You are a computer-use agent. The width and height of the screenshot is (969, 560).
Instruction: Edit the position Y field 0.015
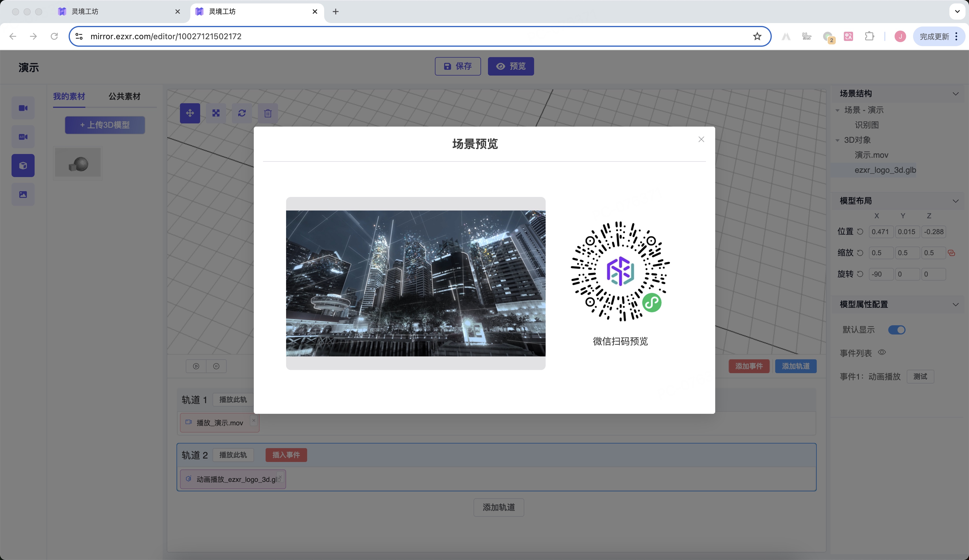point(907,232)
